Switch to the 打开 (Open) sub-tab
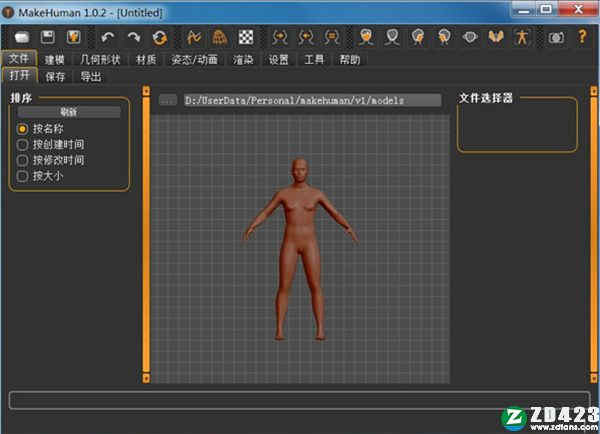 tap(20, 75)
